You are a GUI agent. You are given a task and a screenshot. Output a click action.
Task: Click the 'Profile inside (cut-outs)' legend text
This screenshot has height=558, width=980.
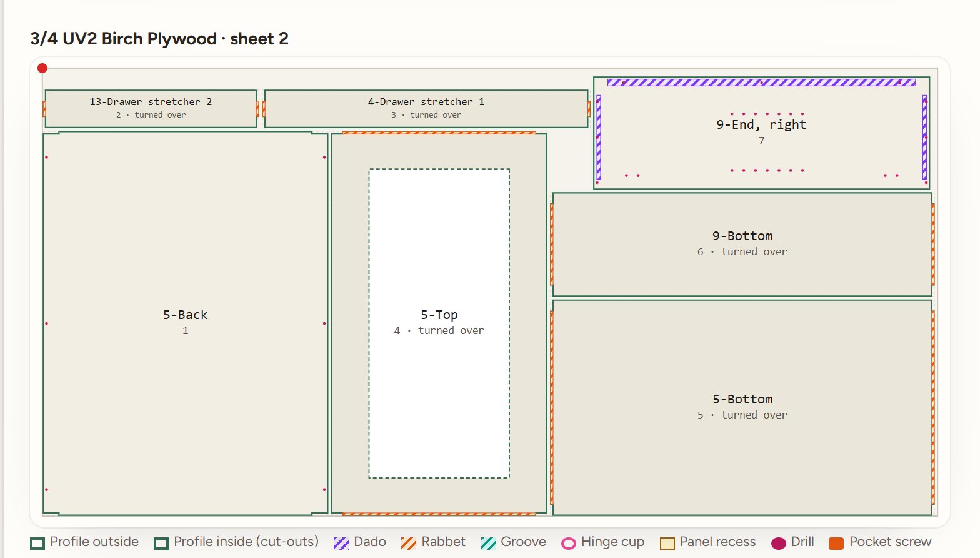[246, 542]
